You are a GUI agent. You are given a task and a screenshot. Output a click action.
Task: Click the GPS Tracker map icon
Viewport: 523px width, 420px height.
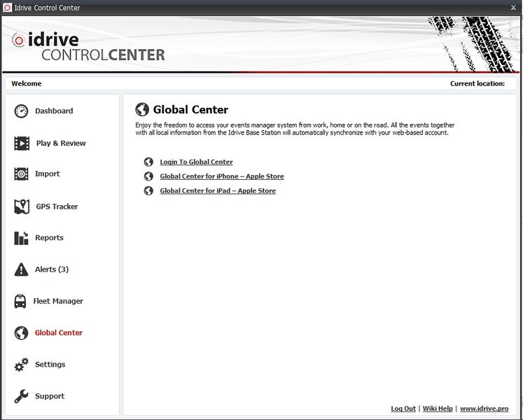tap(22, 206)
